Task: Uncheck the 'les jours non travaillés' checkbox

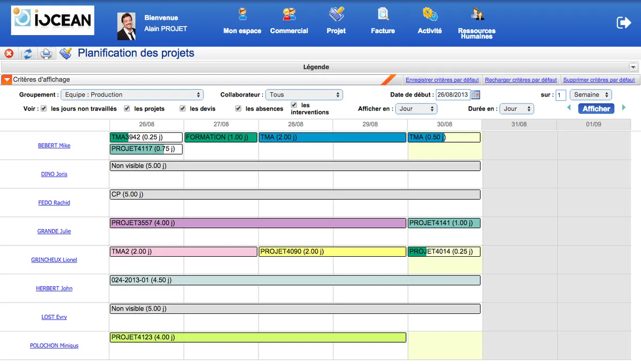Action: (x=43, y=108)
